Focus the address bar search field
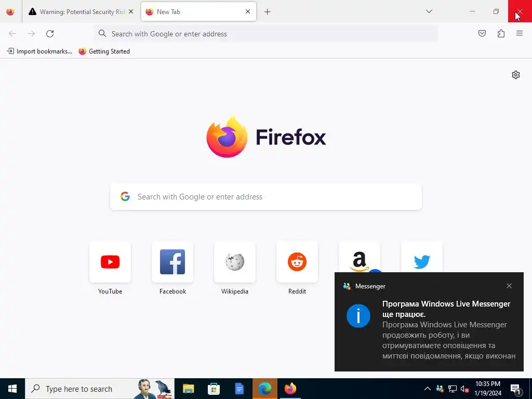 pyautogui.click(x=266, y=34)
